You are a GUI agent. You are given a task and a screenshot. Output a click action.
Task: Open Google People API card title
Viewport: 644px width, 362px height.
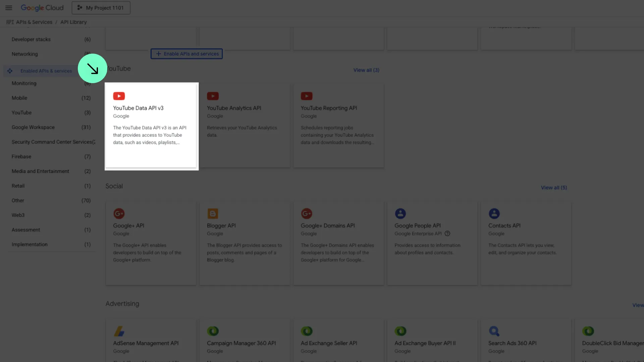tap(418, 226)
